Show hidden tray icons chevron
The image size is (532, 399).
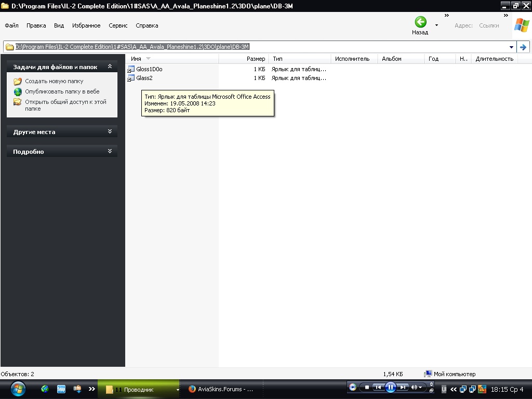(454, 389)
